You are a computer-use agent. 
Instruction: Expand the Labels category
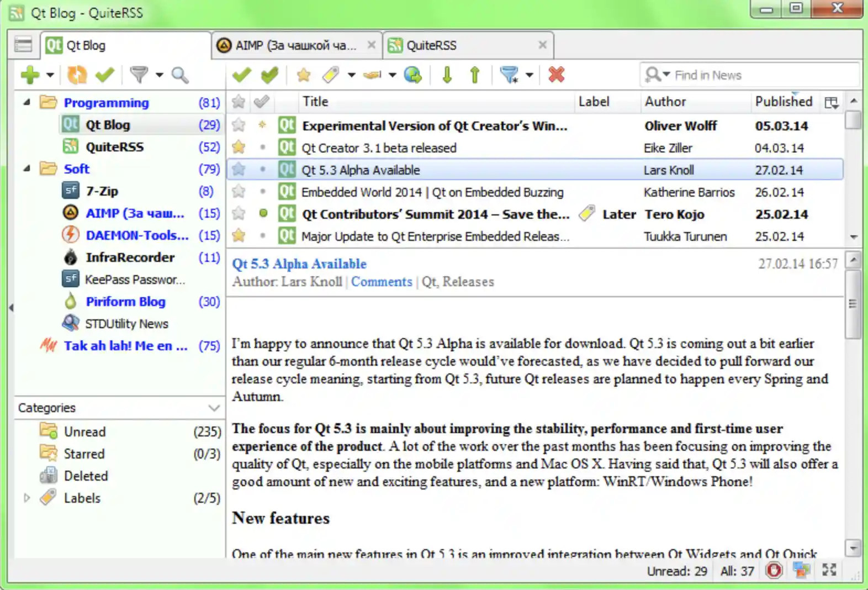click(26, 498)
